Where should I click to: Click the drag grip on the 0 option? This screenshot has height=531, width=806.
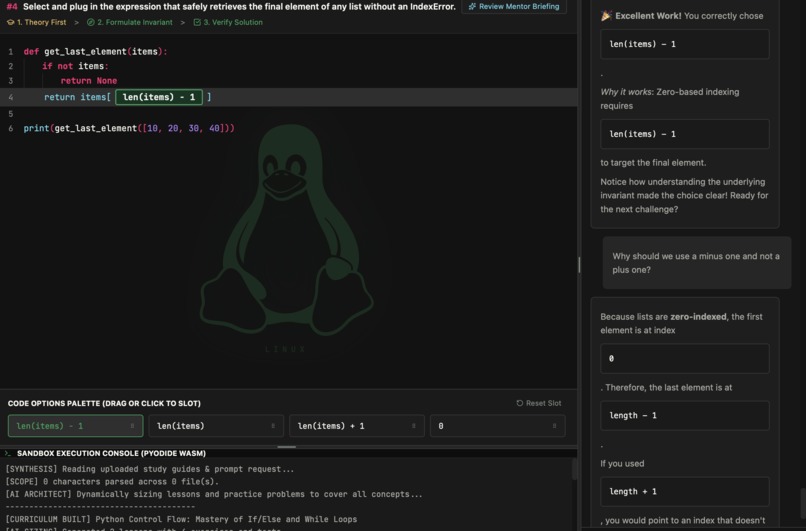[554, 426]
